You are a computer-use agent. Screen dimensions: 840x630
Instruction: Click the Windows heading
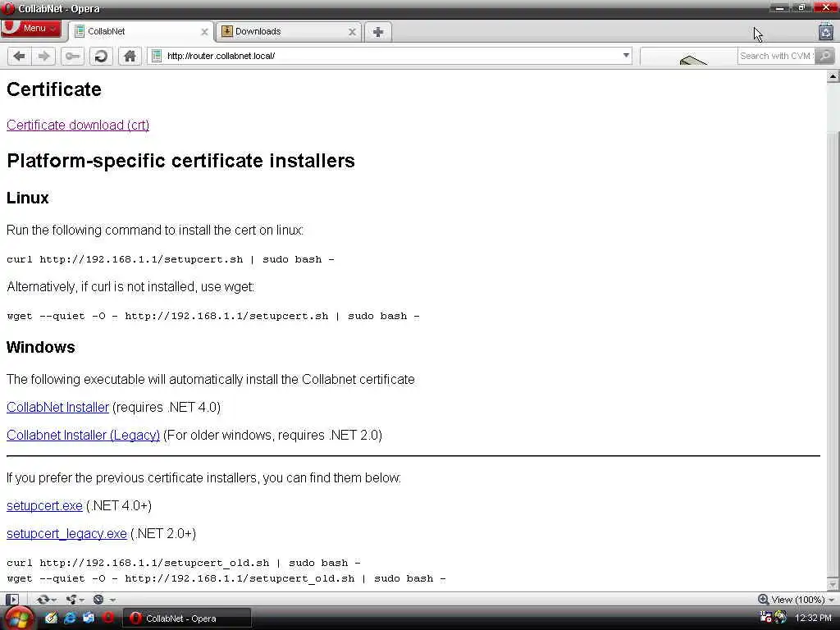[x=41, y=347]
